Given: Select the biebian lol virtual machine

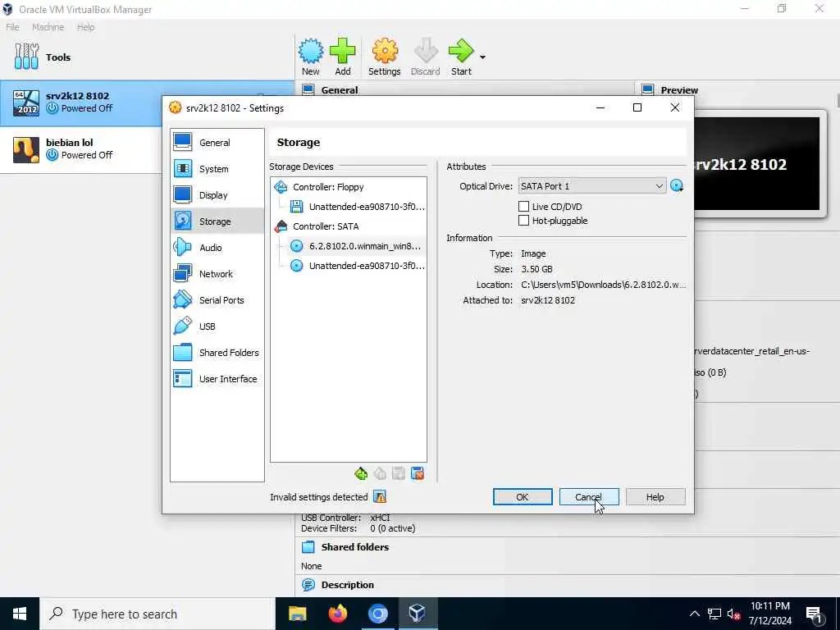Looking at the screenshot, I should [x=81, y=149].
